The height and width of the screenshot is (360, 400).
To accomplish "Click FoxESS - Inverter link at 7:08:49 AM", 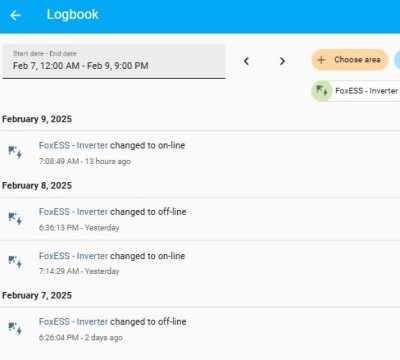I will [x=73, y=145].
